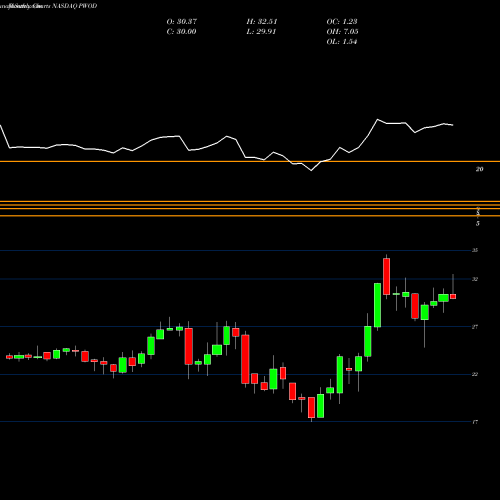Click the indicator axis label 20
The width and height of the screenshot is (500, 500).
tap(479, 169)
